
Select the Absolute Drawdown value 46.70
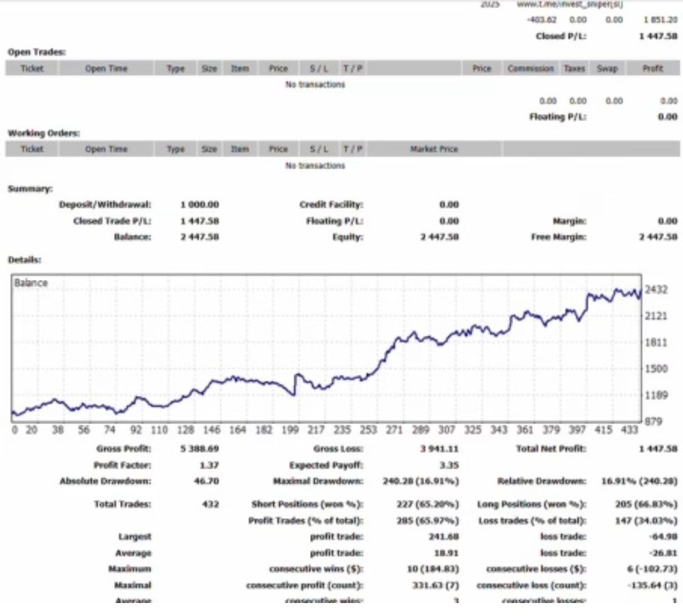click(206, 481)
